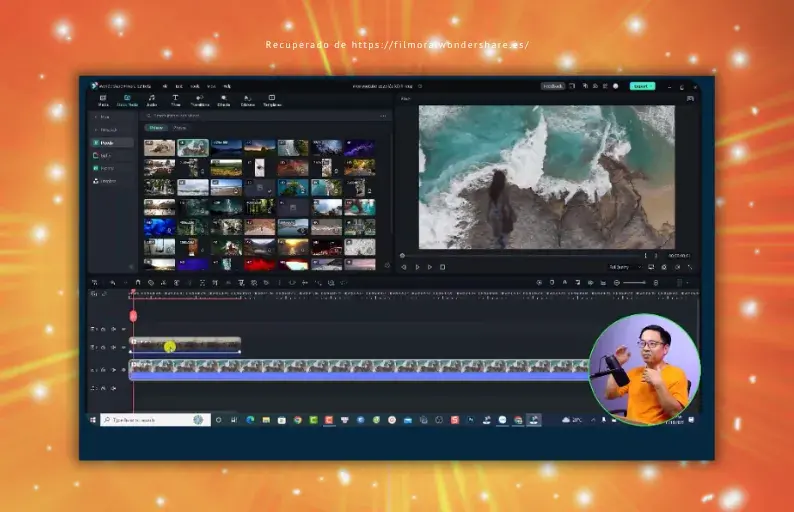Open the File menu
The width and height of the screenshot is (794, 512).
pyautogui.click(x=164, y=86)
